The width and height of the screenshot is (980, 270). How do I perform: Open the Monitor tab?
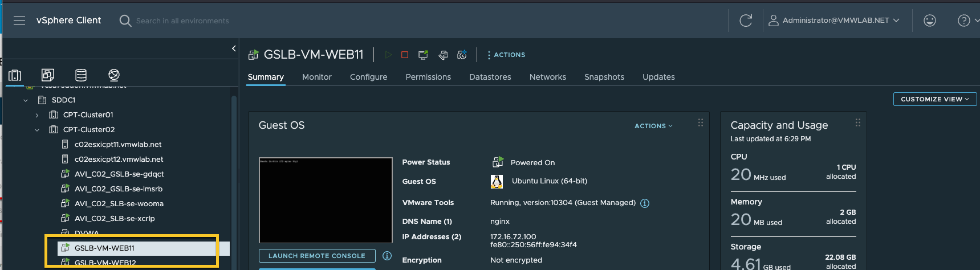317,77
